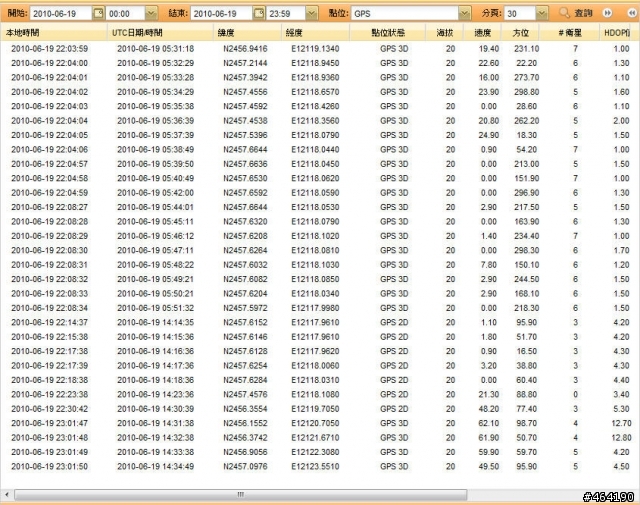Select longitude cell E12118.0340

315,294
